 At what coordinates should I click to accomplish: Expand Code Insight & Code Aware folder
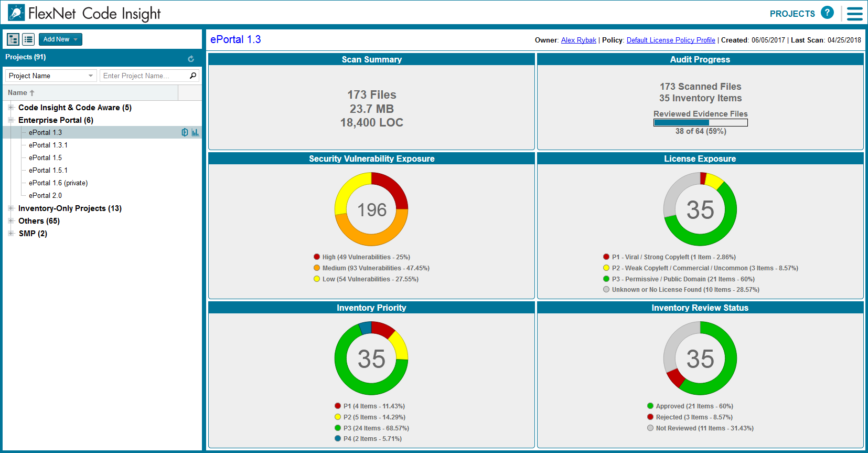pos(10,107)
